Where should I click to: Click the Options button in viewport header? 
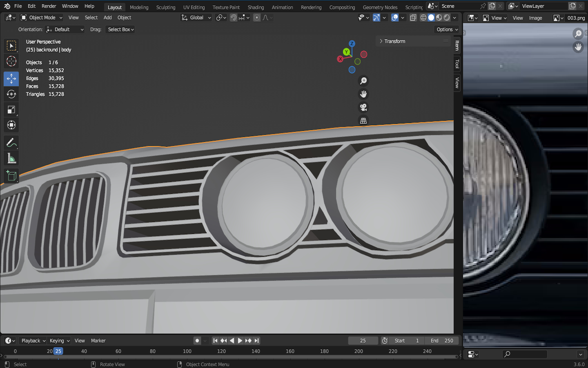pos(447,29)
